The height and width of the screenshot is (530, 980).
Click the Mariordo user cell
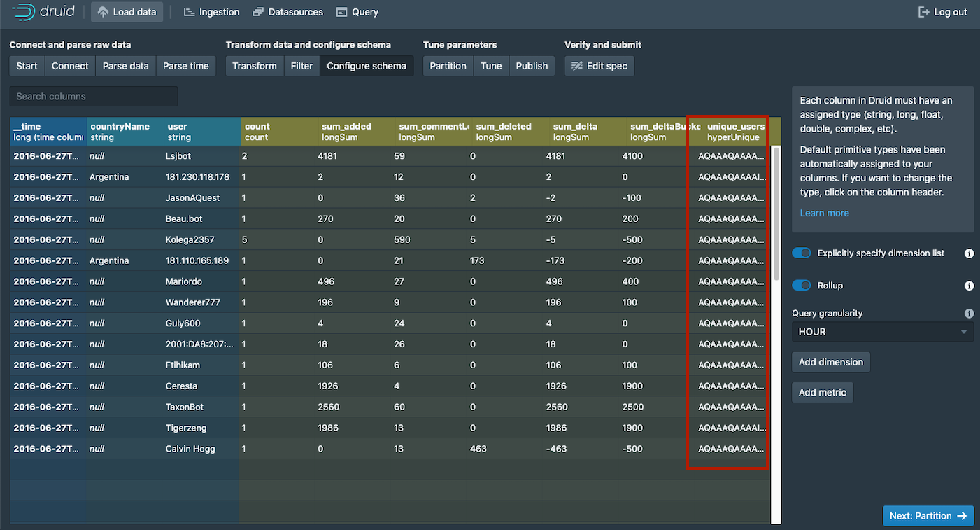click(201, 281)
